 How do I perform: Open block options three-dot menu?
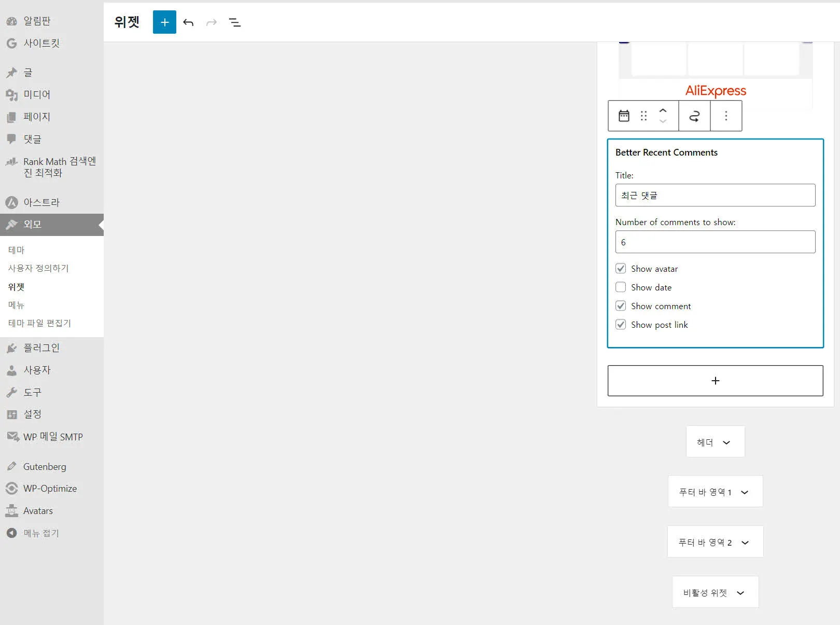726,116
